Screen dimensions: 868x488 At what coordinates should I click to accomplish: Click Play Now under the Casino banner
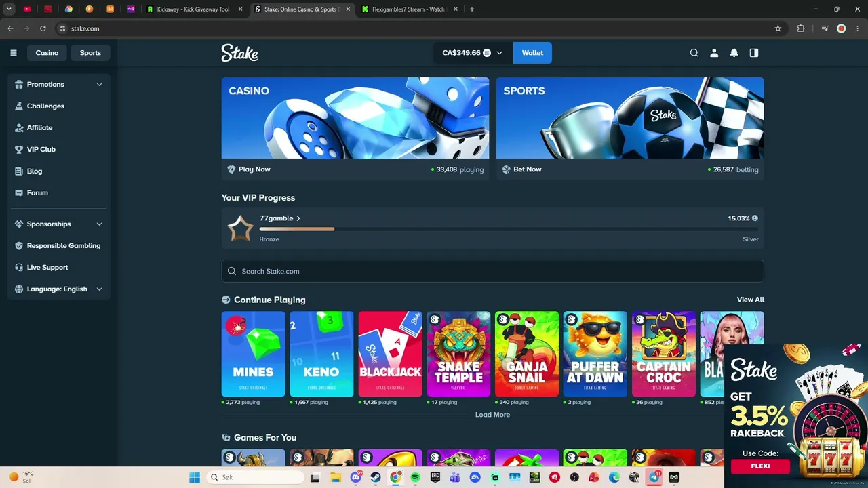tap(249, 169)
